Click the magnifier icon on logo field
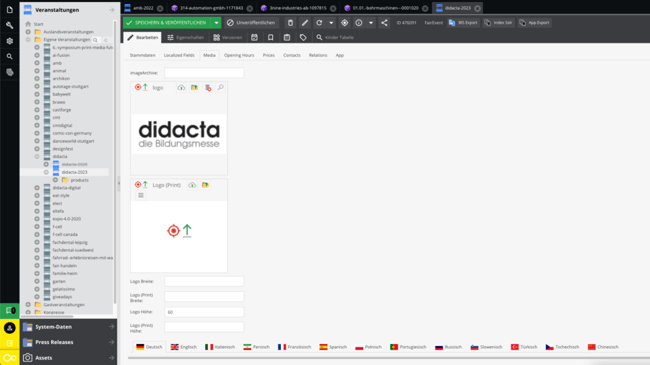This screenshot has height=365, width=650. (221, 88)
